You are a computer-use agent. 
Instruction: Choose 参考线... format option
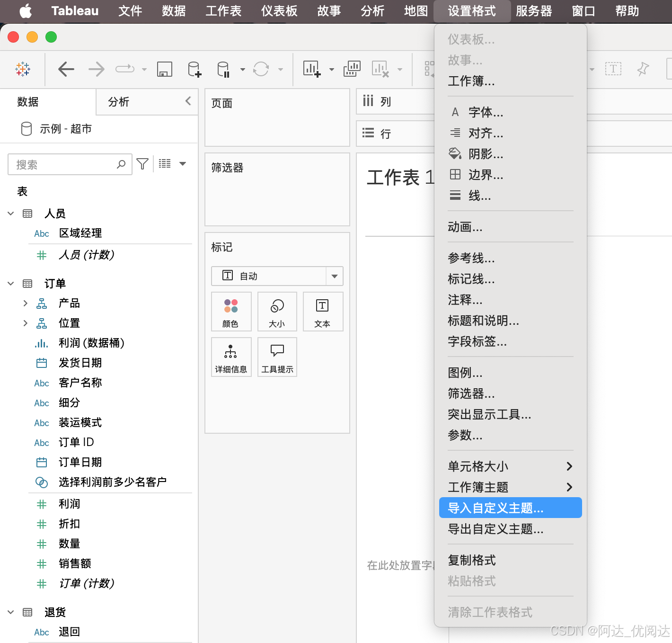point(510,258)
